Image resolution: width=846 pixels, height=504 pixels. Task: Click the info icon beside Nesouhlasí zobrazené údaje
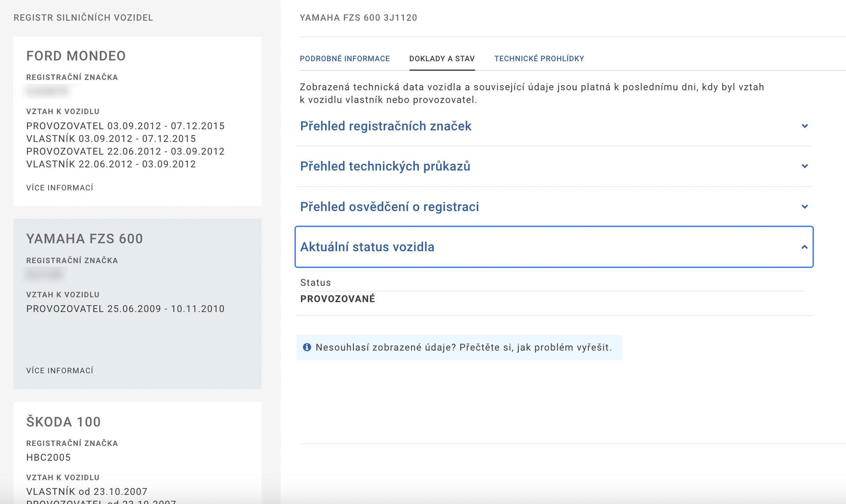[x=307, y=347]
